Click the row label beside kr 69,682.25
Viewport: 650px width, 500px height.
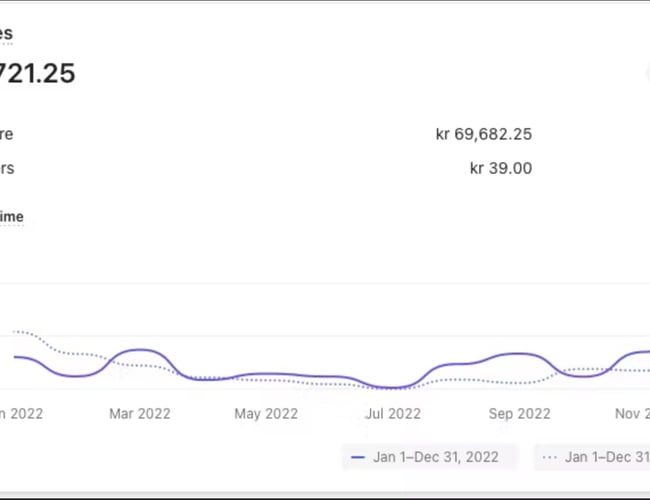7,134
